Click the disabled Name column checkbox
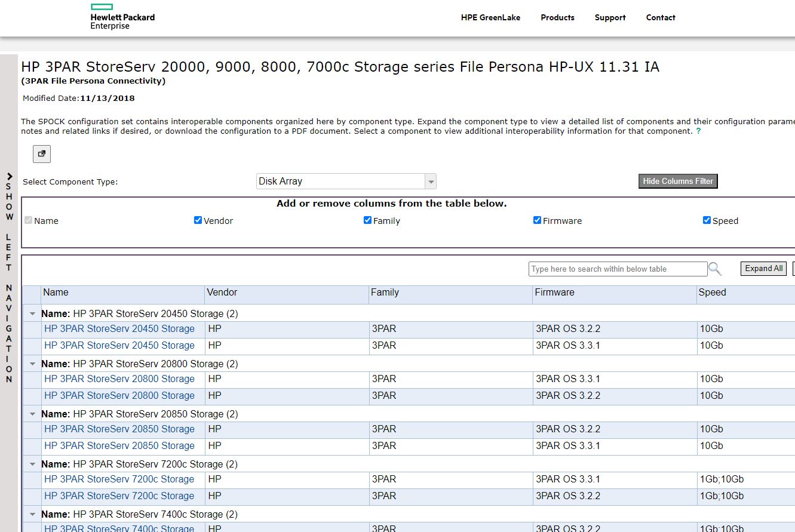The width and height of the screenshot is (795, 532). 29,220
